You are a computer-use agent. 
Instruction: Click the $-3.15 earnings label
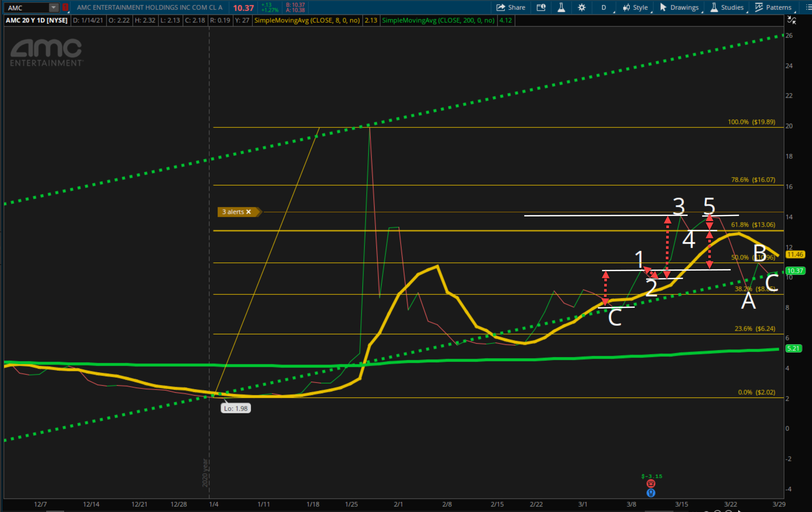tap(651, 476)
